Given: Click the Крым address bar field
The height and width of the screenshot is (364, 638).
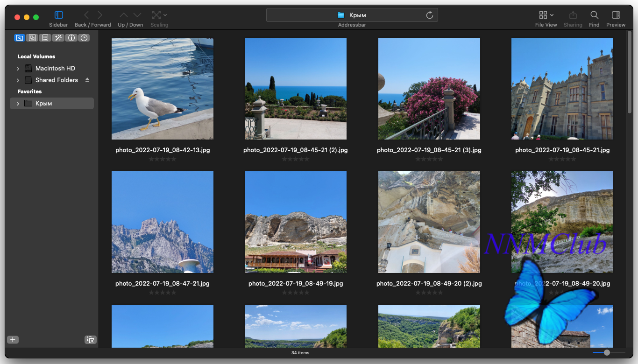Looking at the screenshot, I should point(352,15).
